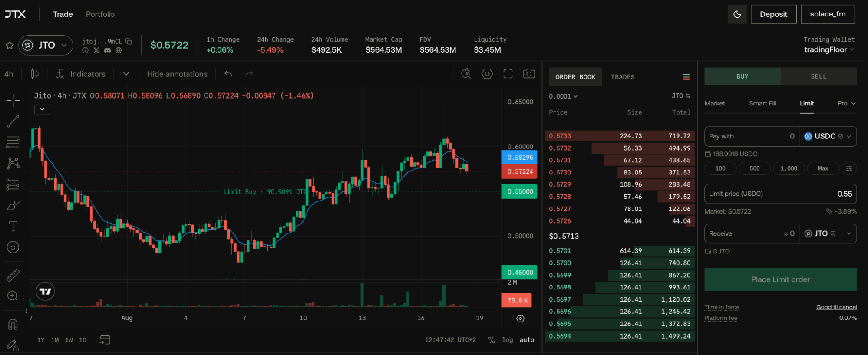This screenshot has height=355, width=868.
Task: Open the Trade tab
Action: (63, 14)
